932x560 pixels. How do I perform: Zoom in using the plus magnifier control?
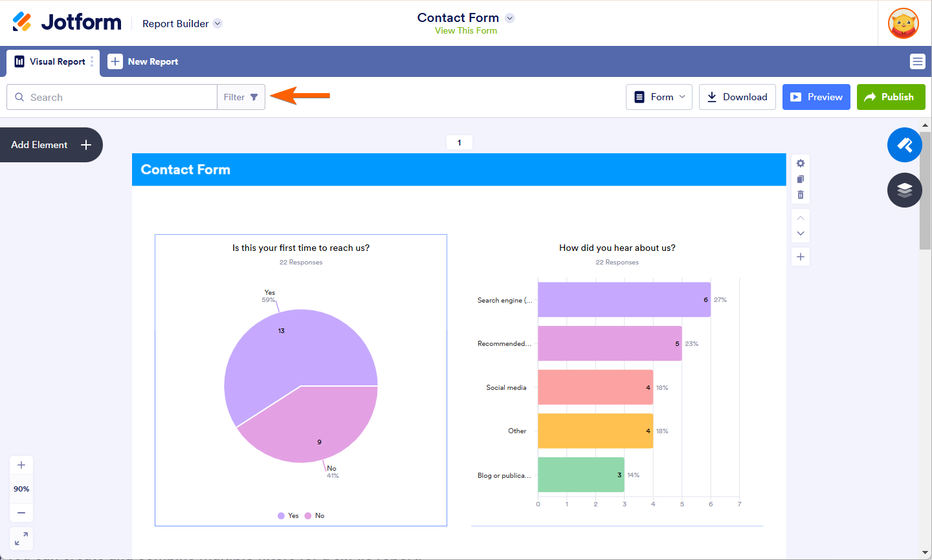[x=21, y=465]
